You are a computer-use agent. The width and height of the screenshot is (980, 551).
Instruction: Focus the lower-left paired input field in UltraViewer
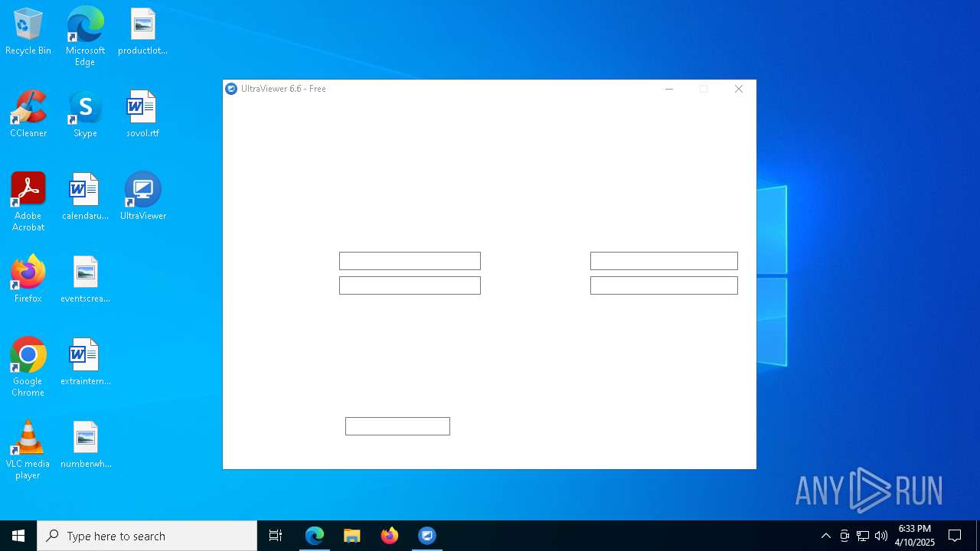click(x=410, y=285)
